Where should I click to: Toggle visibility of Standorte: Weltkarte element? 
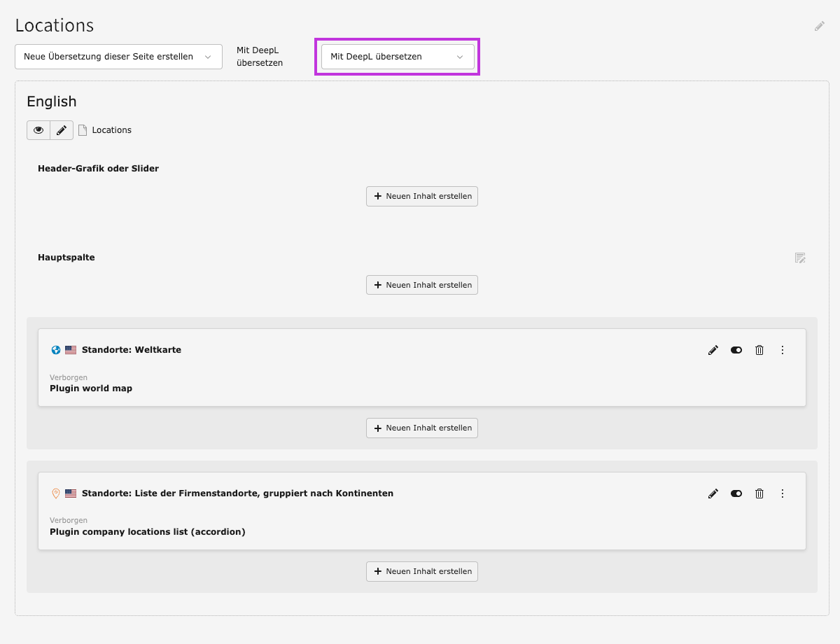[x=736, y=350]
